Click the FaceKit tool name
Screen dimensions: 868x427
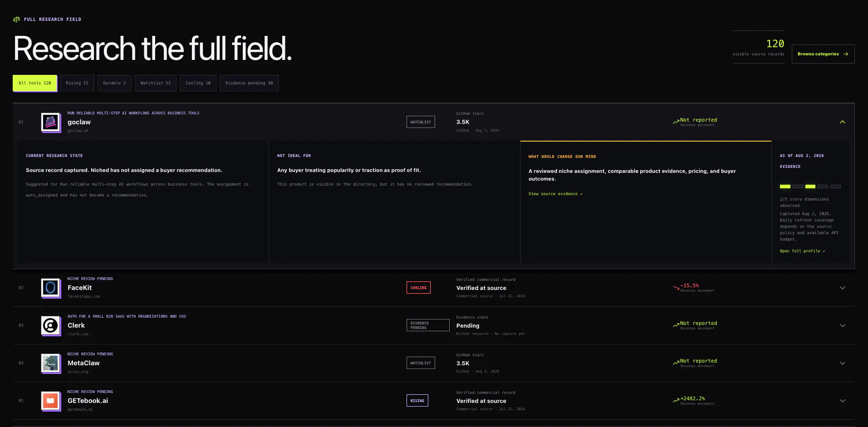80,288
